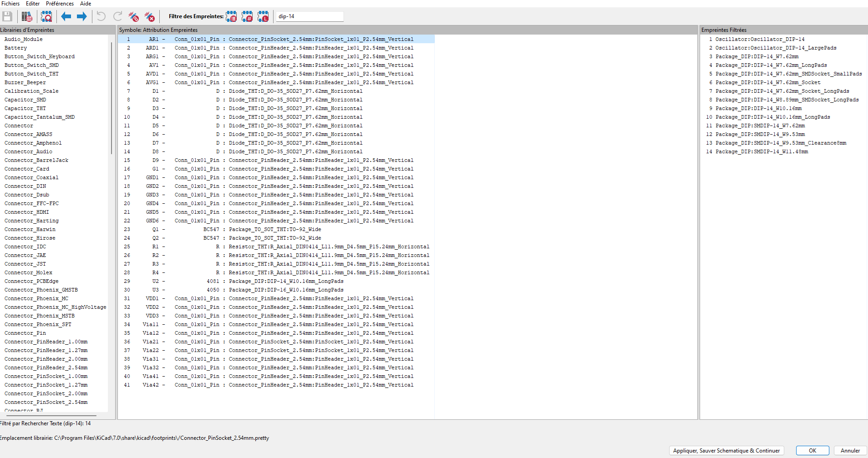Select Connector_PinHeader_2.54mm in library list
The width and height of the screenshot is (868, 458).
click(46, 367)
